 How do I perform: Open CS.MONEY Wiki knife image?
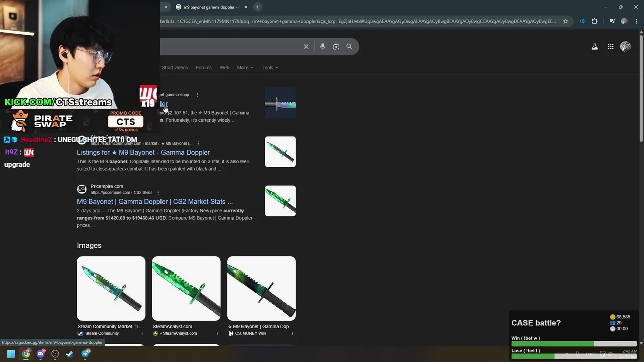point(262,289)
